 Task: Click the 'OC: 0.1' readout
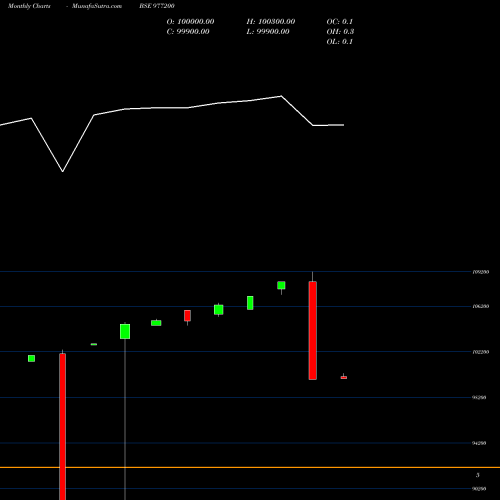click(x=340, y=22)
